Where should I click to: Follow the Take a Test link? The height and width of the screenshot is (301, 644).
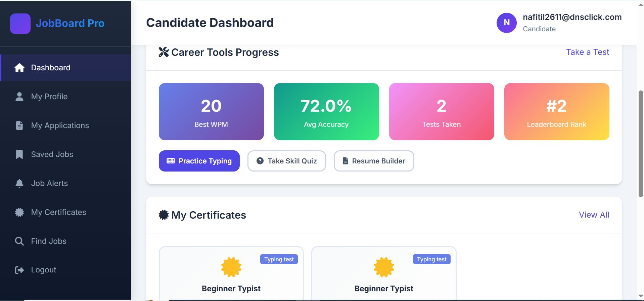click(587, 52)
